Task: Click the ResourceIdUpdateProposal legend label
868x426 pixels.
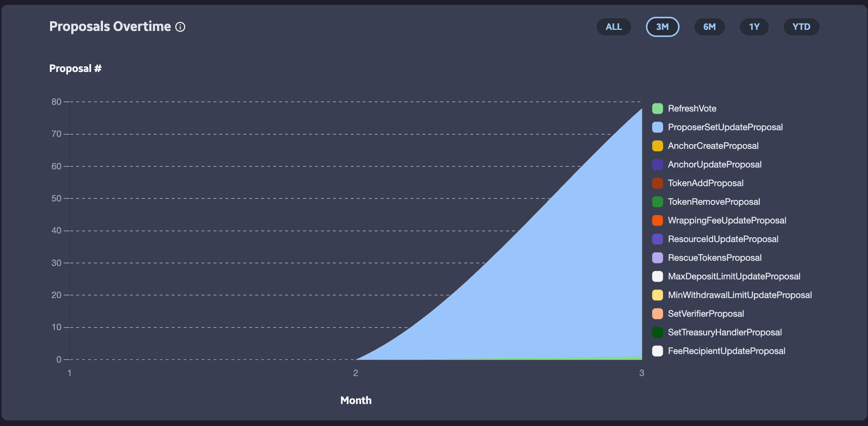Action: coord(723,239)
